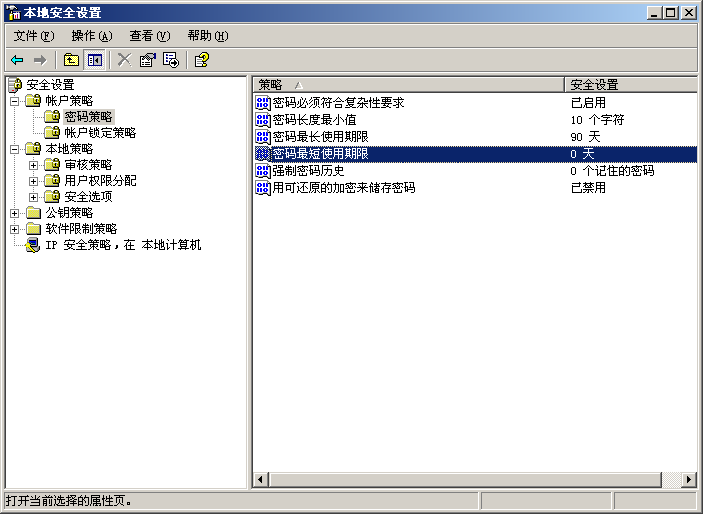Click the 0 个记住的密码 setting value
703x514 pixels.
click(612, 170)
